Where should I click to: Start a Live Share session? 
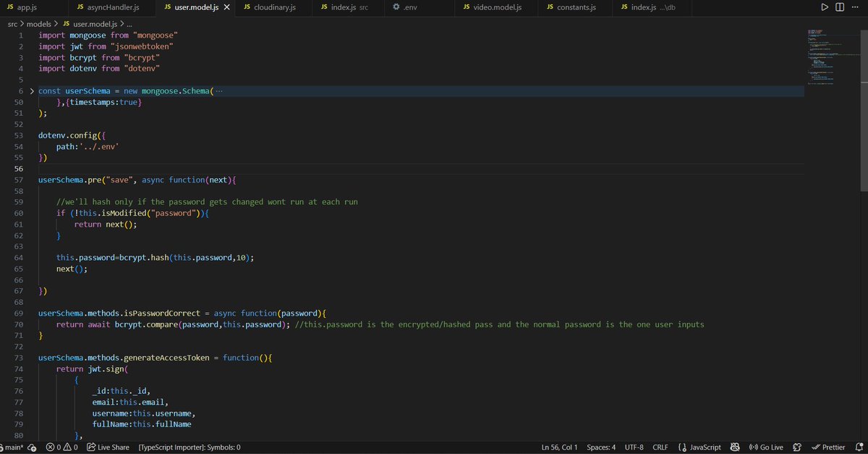pyautogui.click(x=108, y=447)
